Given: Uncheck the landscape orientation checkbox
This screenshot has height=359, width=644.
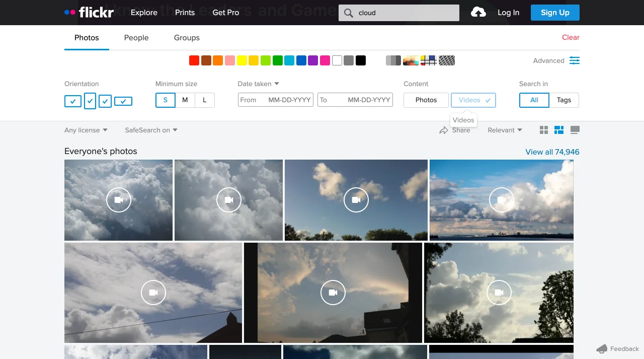Looking at the screenshot, I should (72, 101).
